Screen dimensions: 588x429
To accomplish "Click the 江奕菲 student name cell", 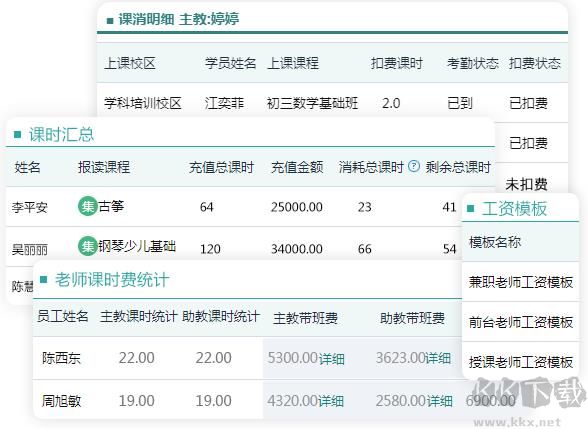I will pyautogui.click(x=224, y=103).
